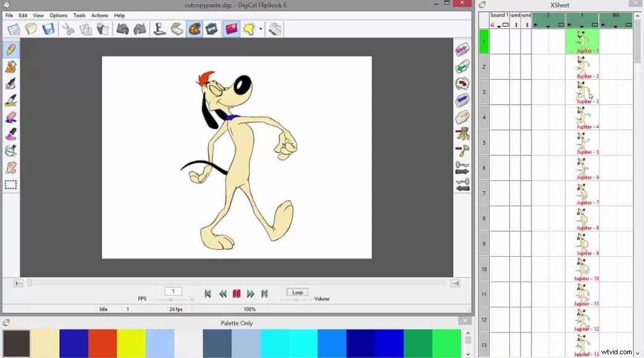Image resolution: width=644 pixels, height=358 pixels.
Task: Open the Tools menu in the menu bar
Action: click(79, 15)
